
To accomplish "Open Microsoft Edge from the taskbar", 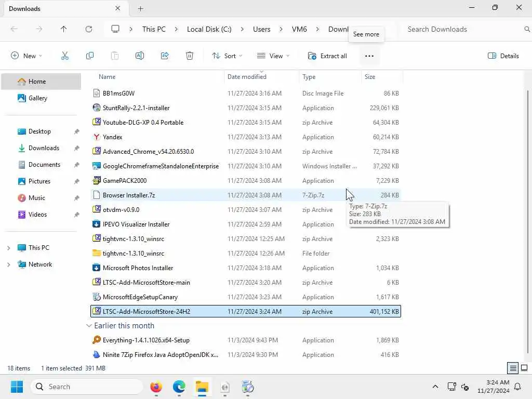I will click(x=179, y=387).
